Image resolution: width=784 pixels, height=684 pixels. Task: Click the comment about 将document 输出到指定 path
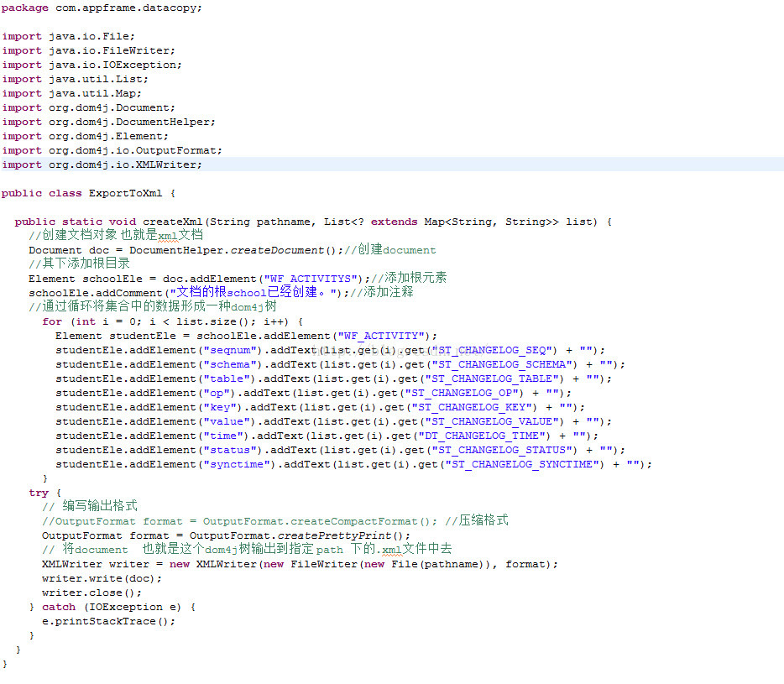click(x=247, y=549)
